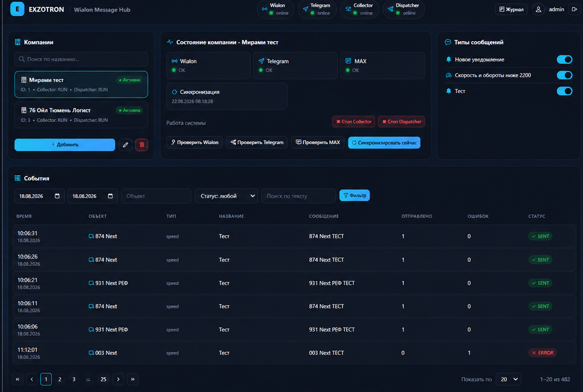Viewport: 583px width, 392px height.
Task: Click the Collector online status indicator
Action: tap(360, 9)
